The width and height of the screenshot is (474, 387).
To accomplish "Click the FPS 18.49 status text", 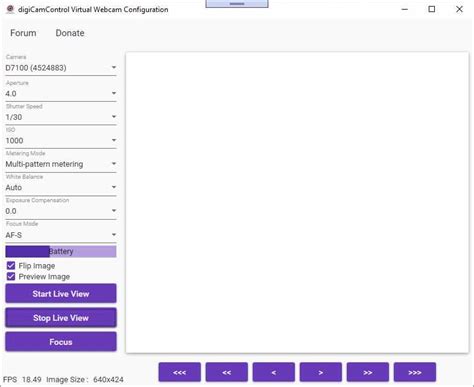I will 22,379.
